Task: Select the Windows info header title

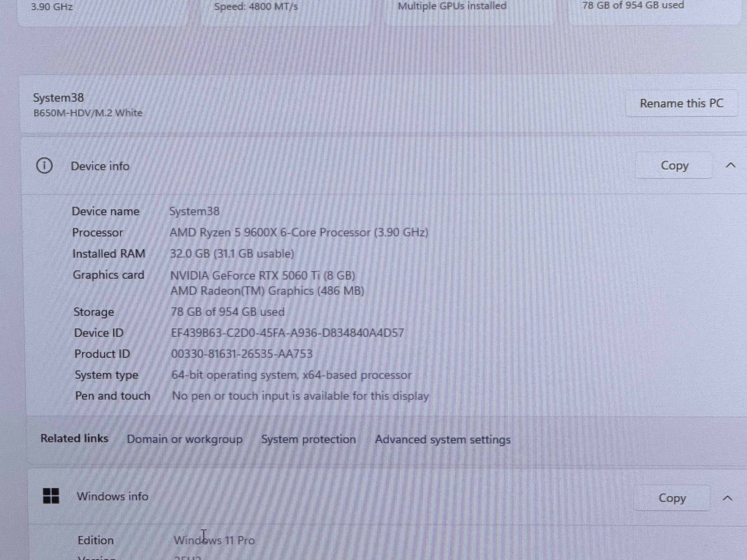Action: [112, 497]
